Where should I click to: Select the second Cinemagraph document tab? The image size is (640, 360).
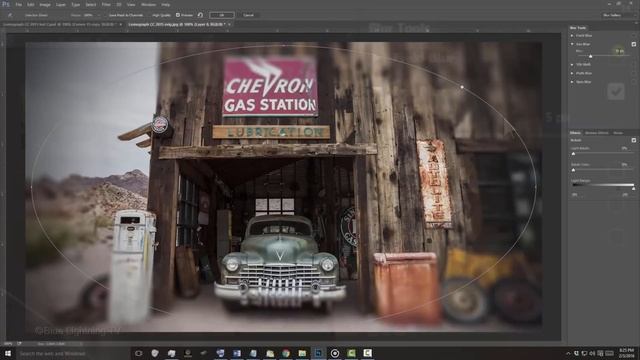click(176, 24)
